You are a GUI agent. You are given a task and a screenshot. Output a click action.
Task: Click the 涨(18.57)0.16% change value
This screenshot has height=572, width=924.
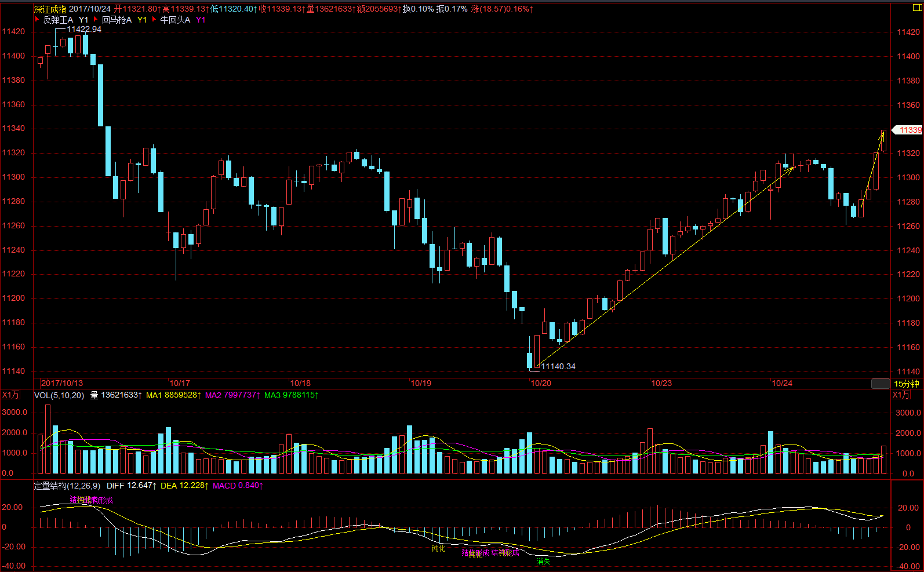pyautogui.click(x=503, y=9)
